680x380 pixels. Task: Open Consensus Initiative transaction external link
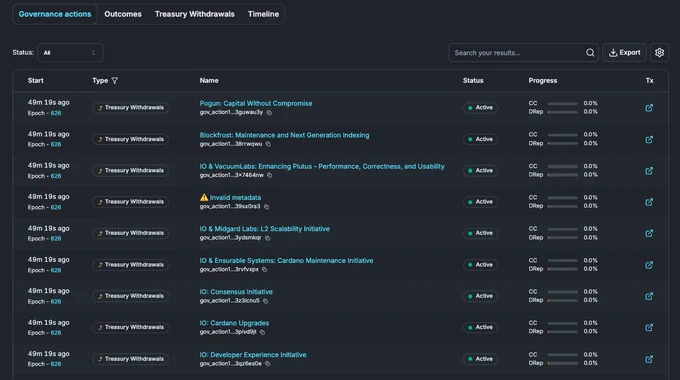[649, 296]
